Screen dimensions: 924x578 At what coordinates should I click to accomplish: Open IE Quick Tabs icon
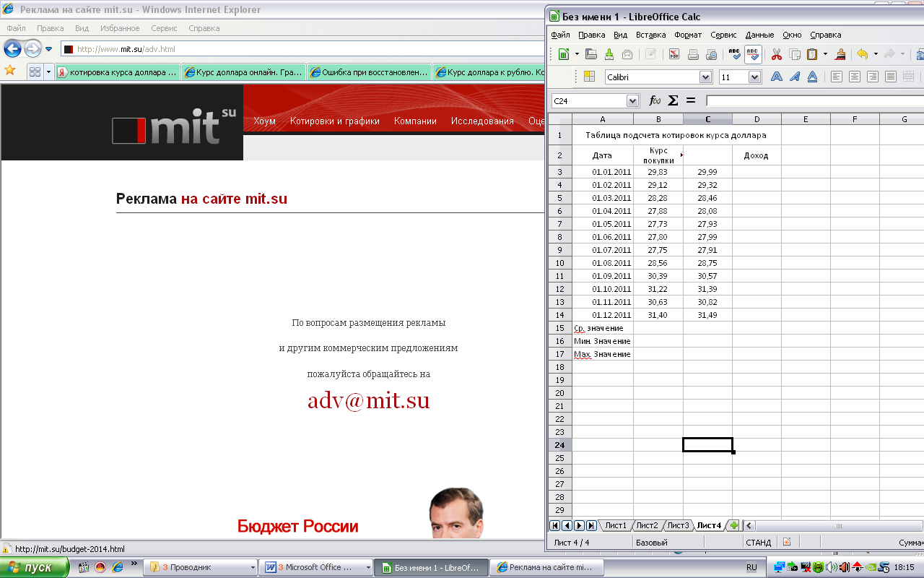[x=34, y=72]
